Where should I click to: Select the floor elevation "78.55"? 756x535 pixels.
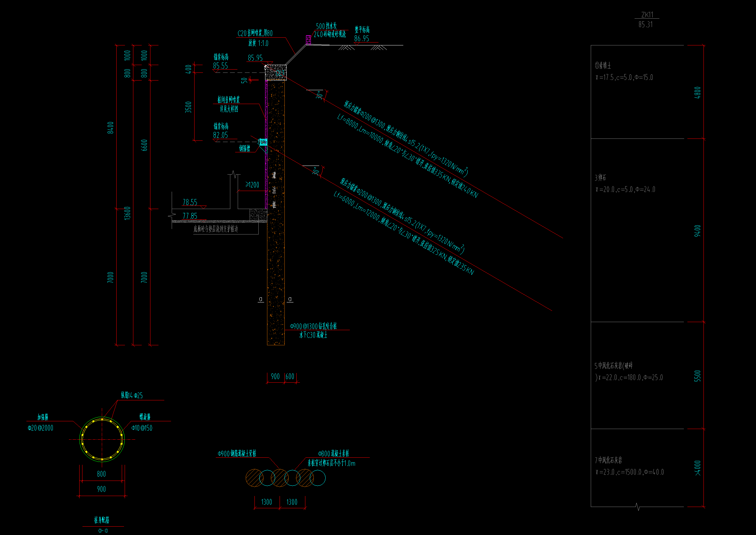tap(190, 202)
